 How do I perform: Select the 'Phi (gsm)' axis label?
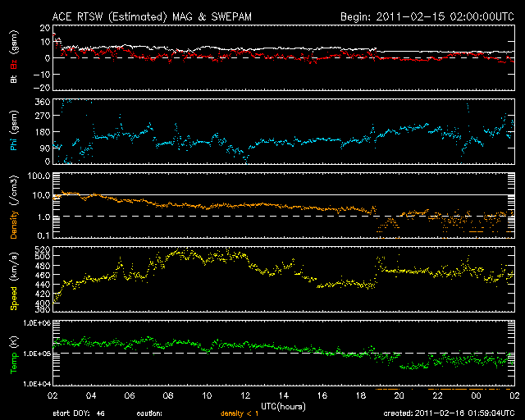tap(14, 130)
